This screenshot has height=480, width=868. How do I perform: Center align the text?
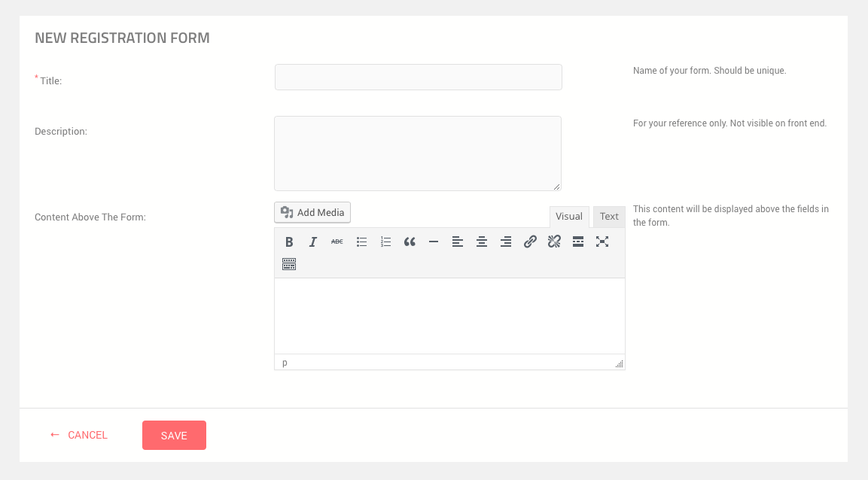(482, 242)
